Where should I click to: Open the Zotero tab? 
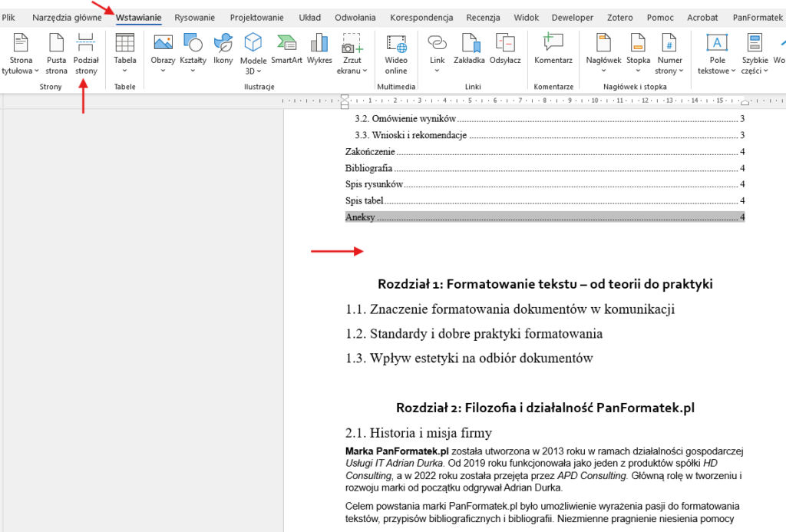[620, 18]
